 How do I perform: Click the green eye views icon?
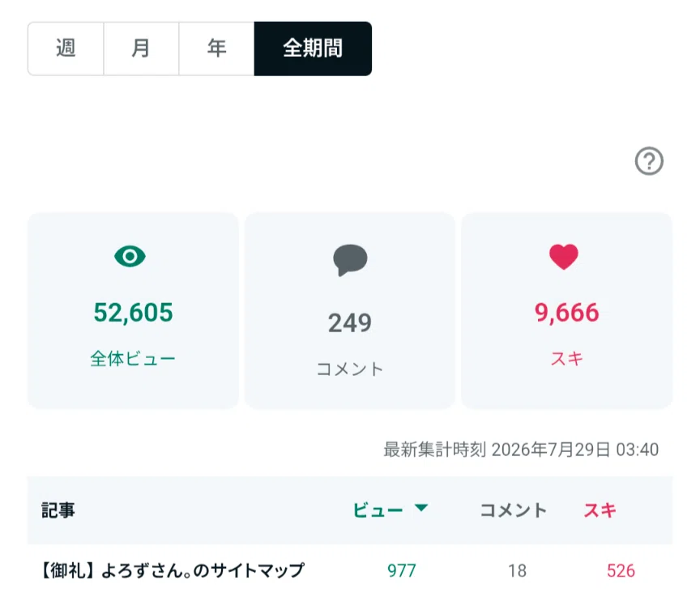(x=130, y=256)
